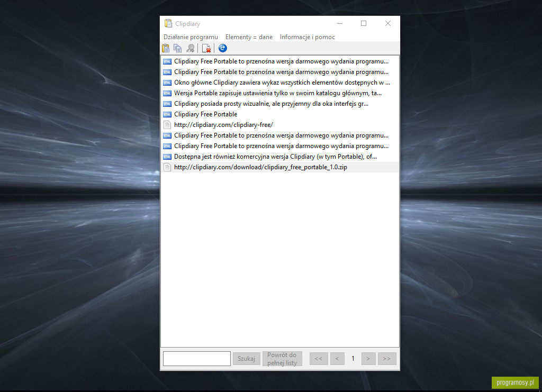Jump to last page with '>>' button
The height and width of the screenshot is (392, 542).
point(387,359)
